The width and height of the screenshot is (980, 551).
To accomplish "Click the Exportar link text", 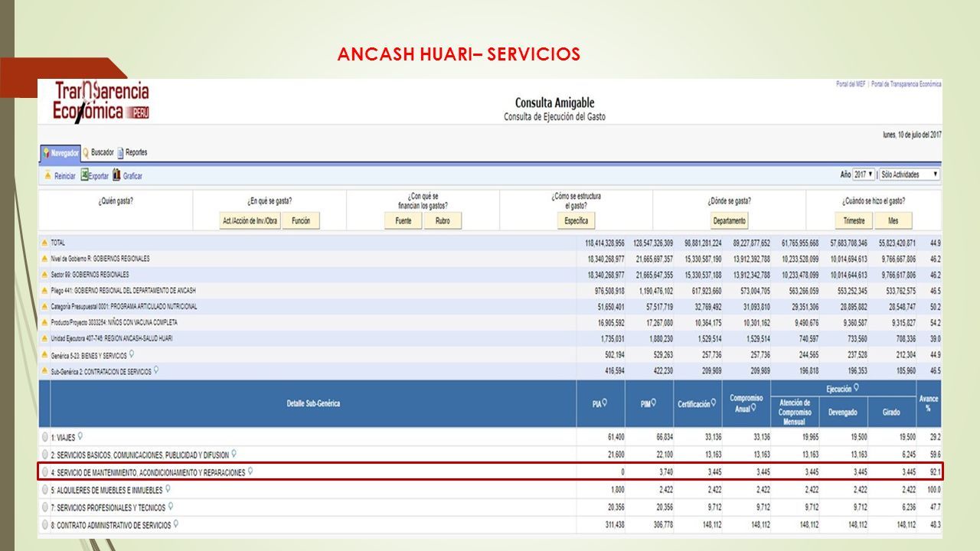I will click(98, 176).
